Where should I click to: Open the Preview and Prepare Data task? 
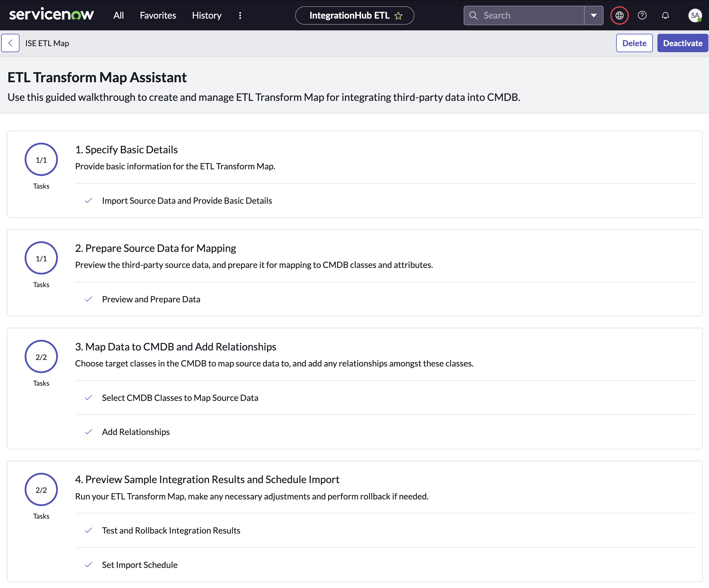click(151, 299)
